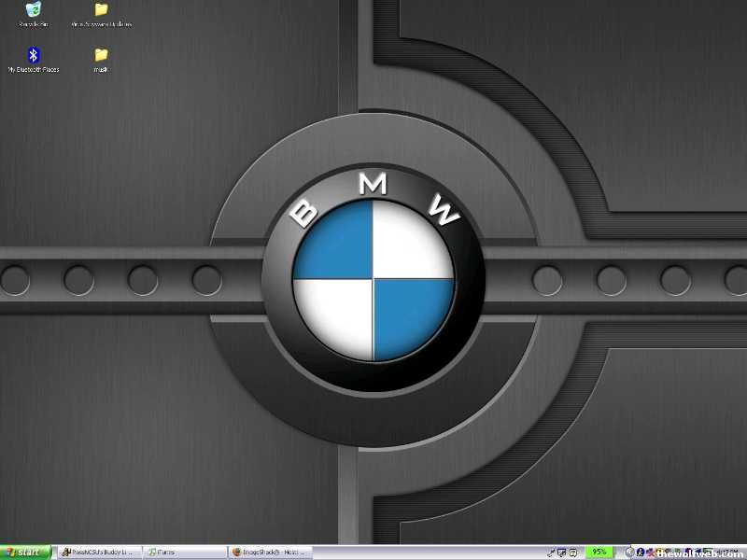Screen dimensions: 747x560
Task: Click the round 'A' icon in system tray
Action: [641, 553]
